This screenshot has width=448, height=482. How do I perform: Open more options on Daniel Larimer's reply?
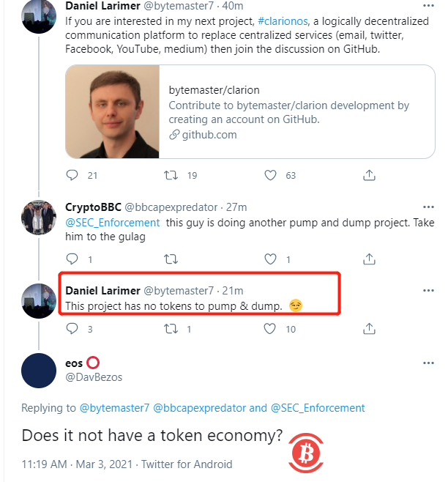428,290
